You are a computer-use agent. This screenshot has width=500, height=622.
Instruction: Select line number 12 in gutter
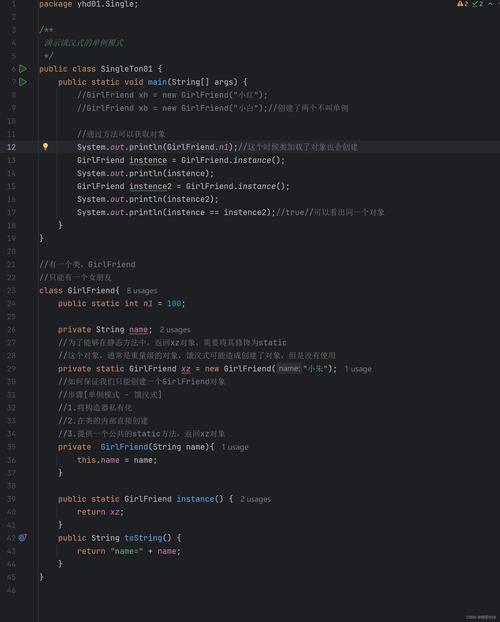click(x=12, y=147)
